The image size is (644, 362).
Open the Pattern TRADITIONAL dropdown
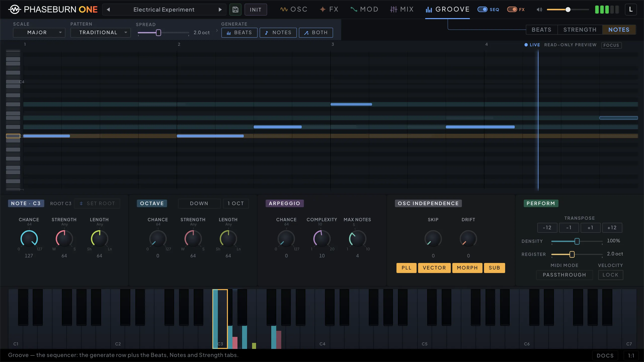100,33
